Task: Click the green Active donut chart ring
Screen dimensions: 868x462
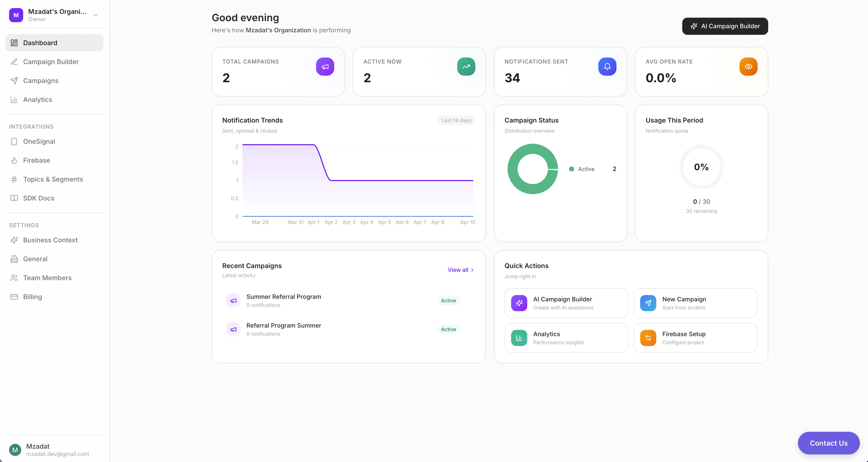Action: coord(513,169)
